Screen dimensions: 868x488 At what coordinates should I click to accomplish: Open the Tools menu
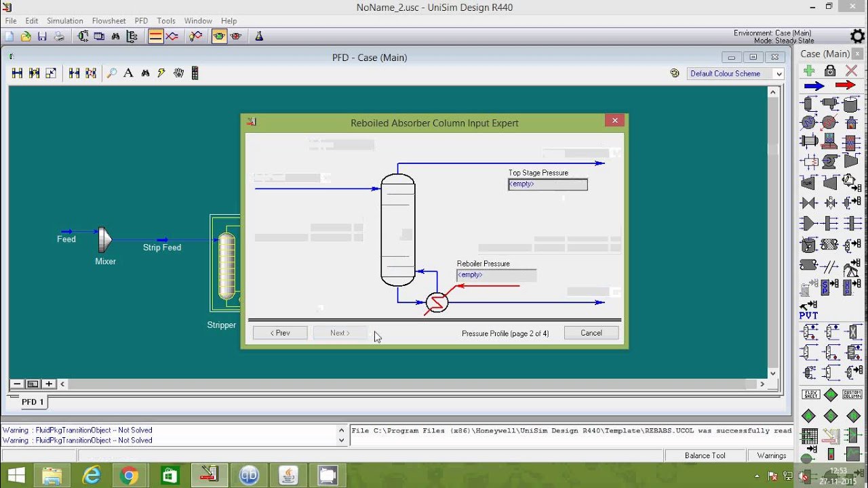(x=166, y=21)
